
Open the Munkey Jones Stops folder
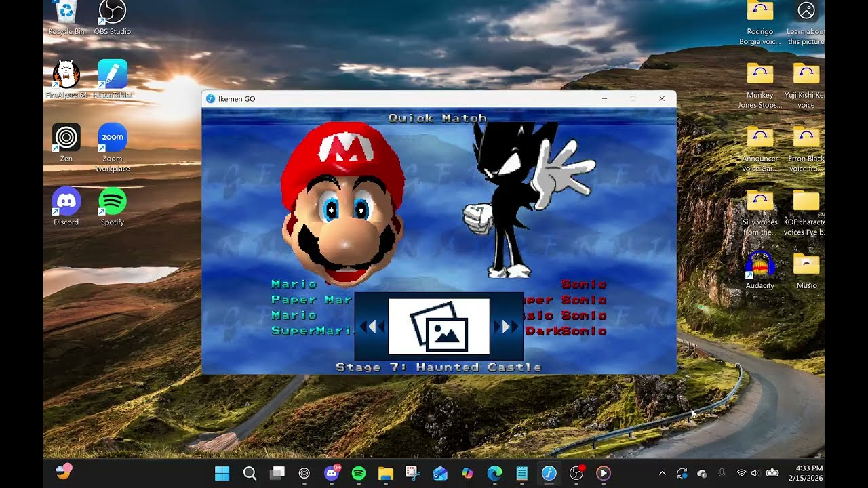click(760, 85)
